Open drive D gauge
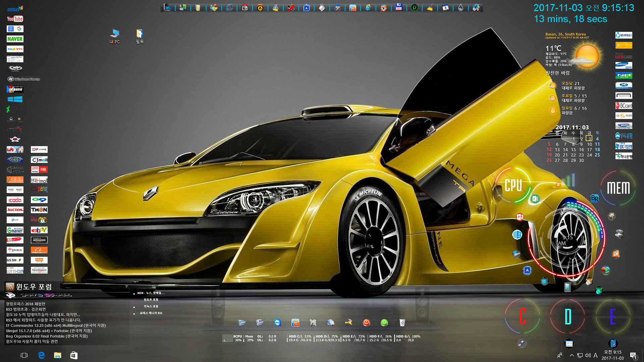 pos(568,316)
